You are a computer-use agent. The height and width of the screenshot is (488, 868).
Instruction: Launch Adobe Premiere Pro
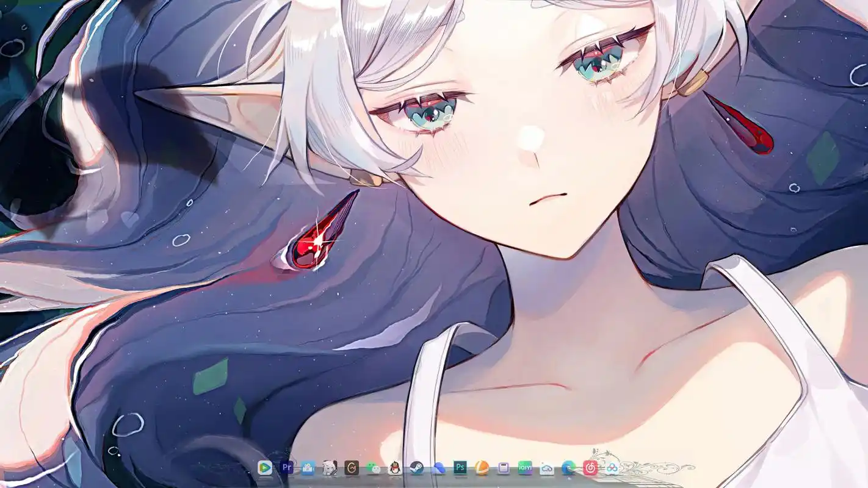point(286,468)
